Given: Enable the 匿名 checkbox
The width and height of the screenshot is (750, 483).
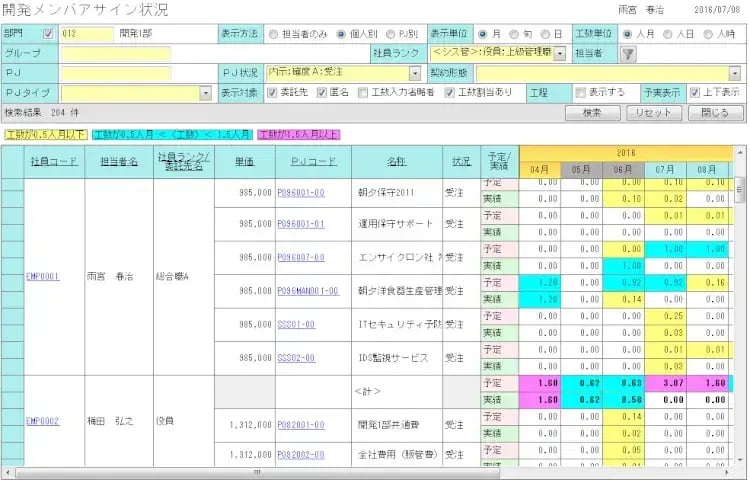Looking at the screenshot, I should pyautogui.click(x=321, y=93).
